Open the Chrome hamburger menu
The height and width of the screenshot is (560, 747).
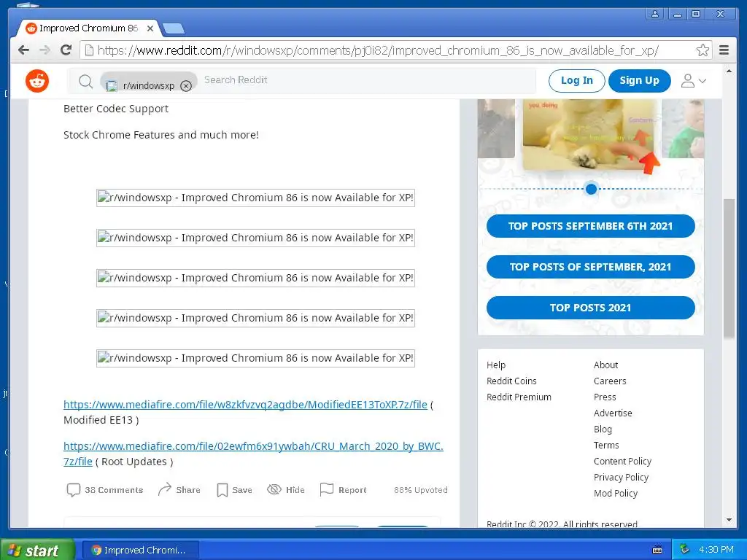(x=724, y=50)
